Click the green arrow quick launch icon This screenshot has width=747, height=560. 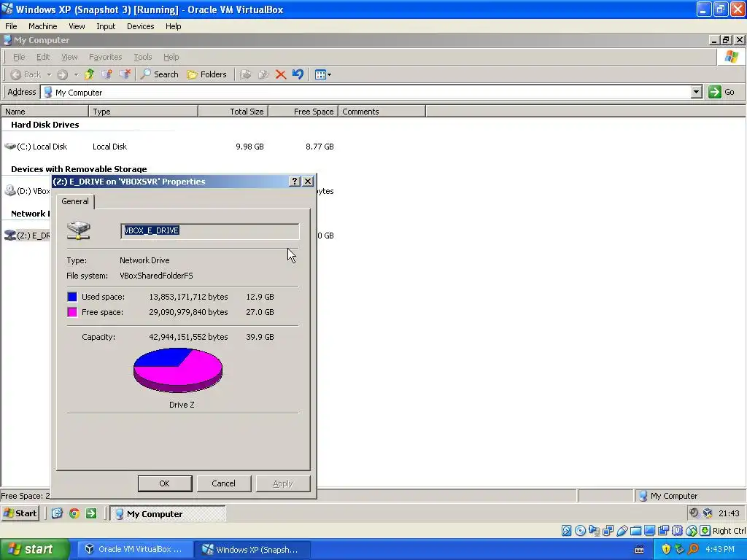pos(91,513)
